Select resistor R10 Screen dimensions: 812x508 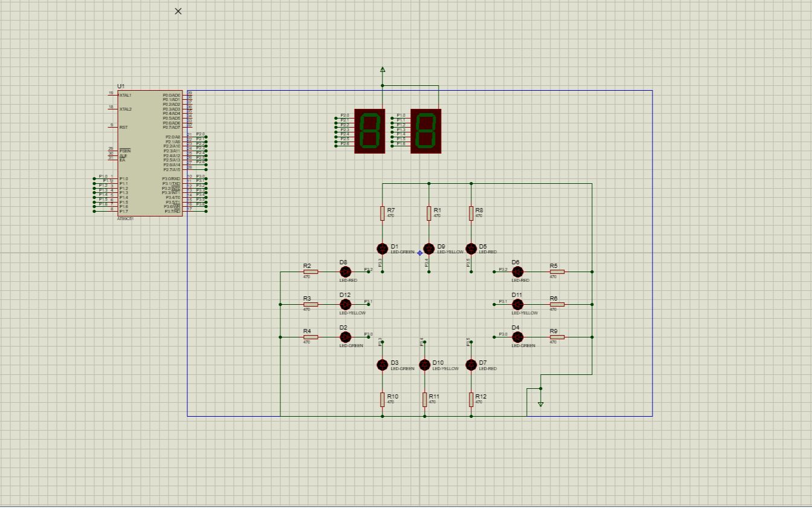coord(382,399)
